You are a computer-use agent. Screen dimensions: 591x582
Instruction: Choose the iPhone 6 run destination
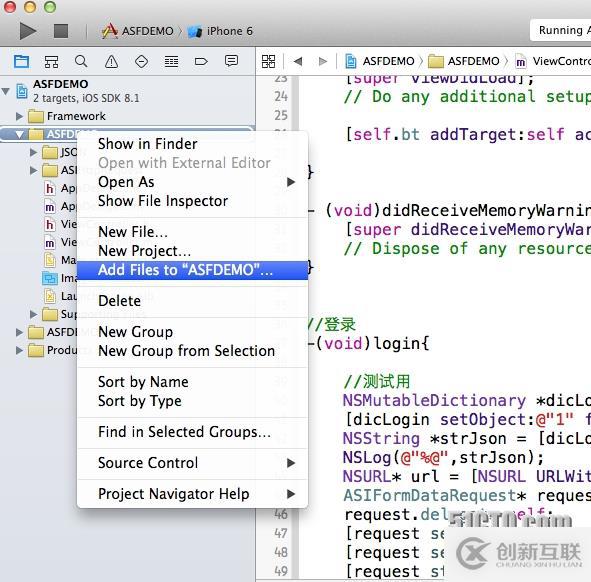(x=220, y=31)
